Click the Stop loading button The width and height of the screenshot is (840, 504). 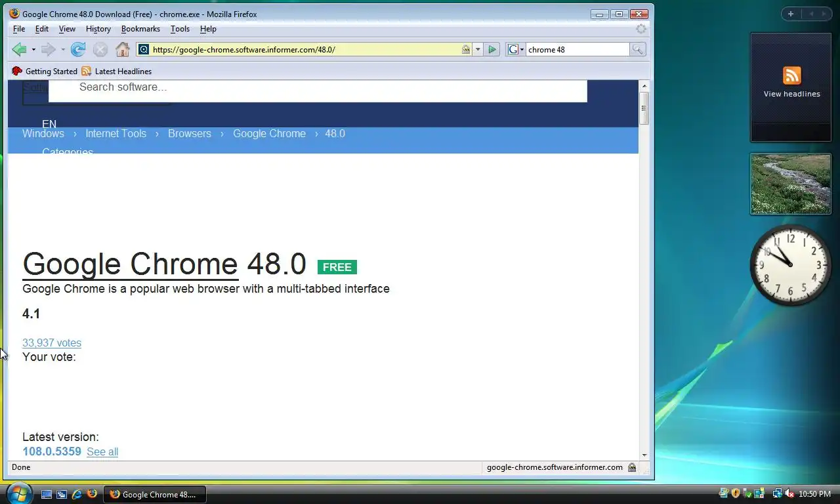[100, 49]
